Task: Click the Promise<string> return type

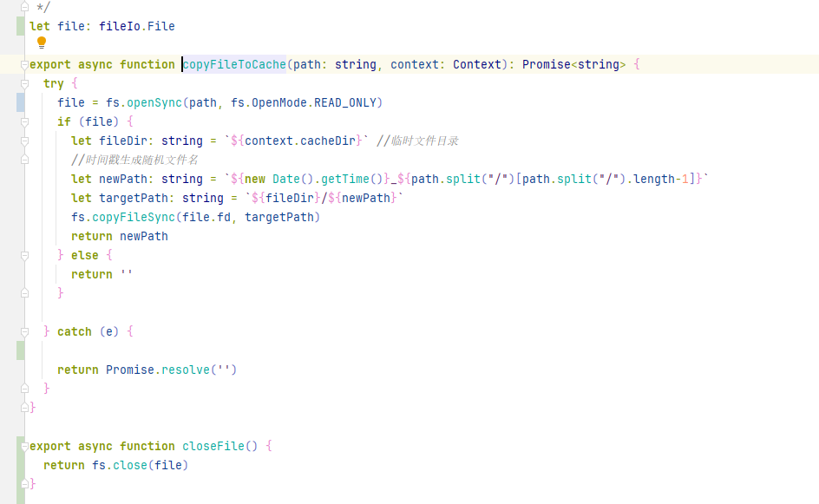Action: click(x=574, y=65)
